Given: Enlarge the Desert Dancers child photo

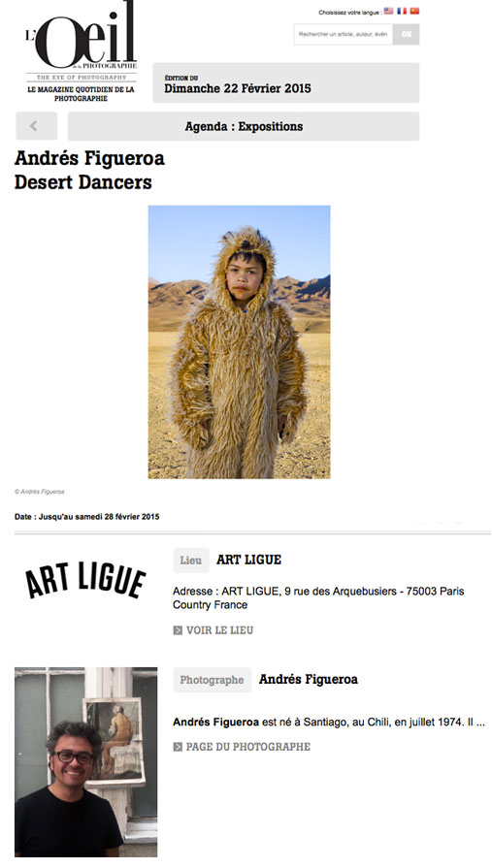Looking at the screenshot, I should tap(239, 342).
